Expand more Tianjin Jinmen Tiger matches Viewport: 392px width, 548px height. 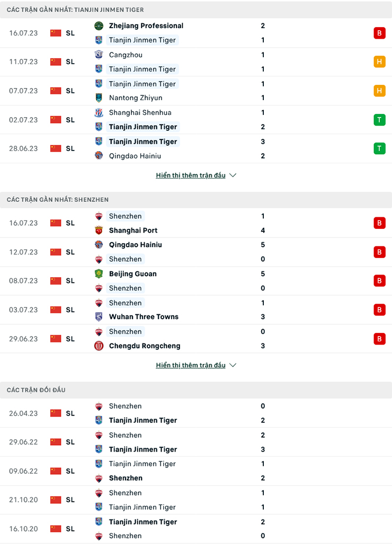point(191,175)
